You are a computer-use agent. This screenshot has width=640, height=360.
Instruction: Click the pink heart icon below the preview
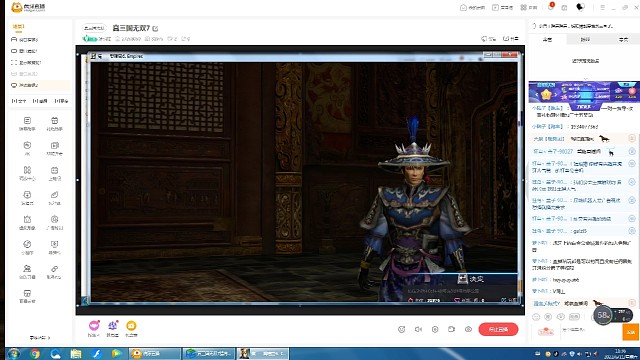[x=94, y=326]
